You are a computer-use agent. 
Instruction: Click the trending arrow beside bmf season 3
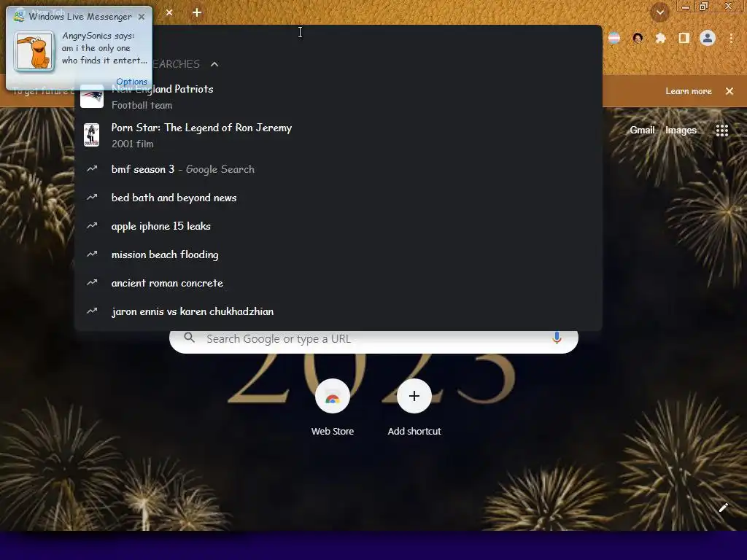pyautogui.click(x=92, y=168)
